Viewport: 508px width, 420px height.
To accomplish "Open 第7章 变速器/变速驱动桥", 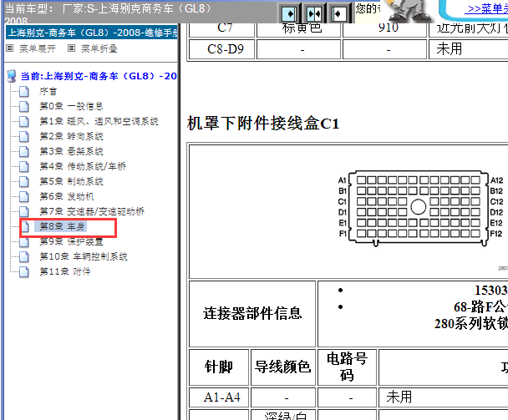I will click(92, 212).
